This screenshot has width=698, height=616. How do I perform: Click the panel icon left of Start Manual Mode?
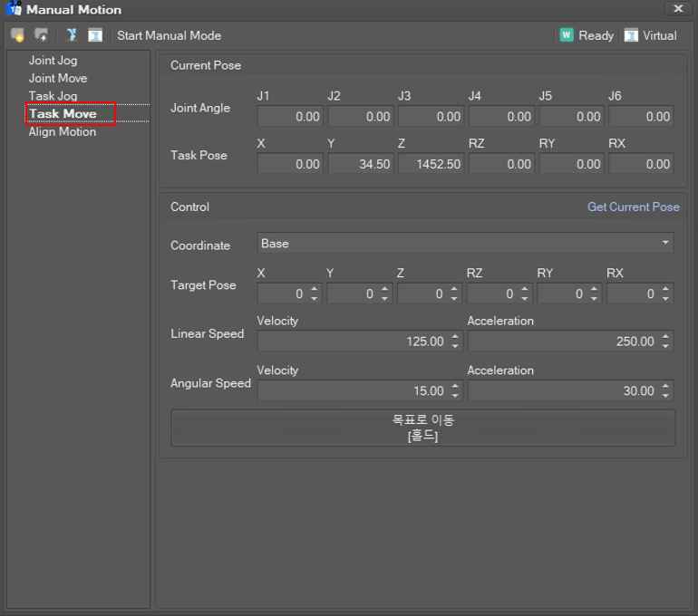95,35
